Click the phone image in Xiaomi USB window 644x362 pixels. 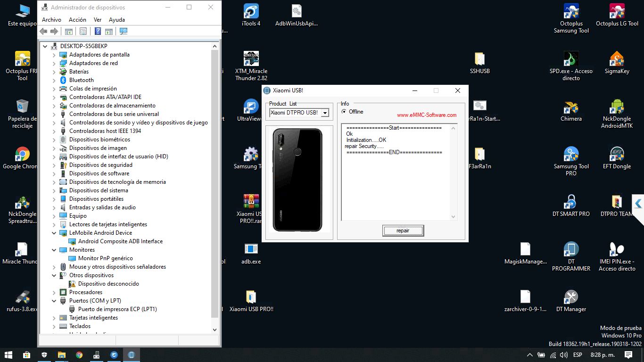point(297,180)
